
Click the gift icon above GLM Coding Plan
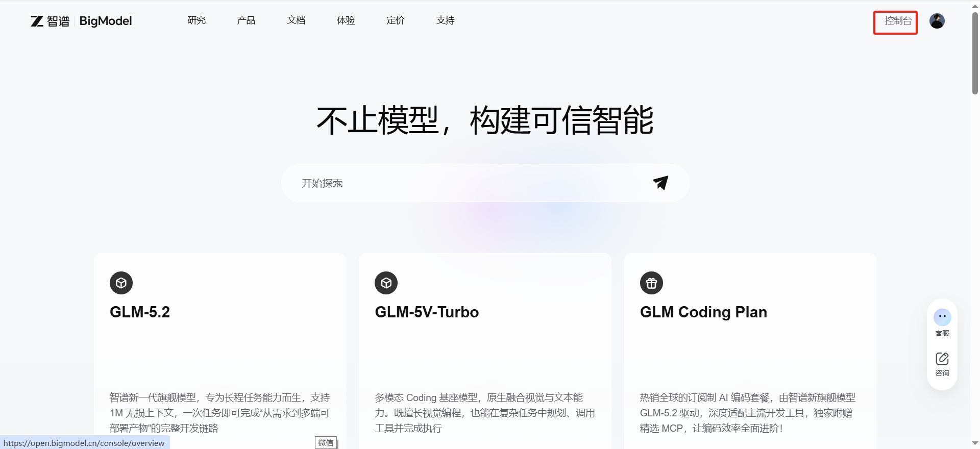pos(651,283)
